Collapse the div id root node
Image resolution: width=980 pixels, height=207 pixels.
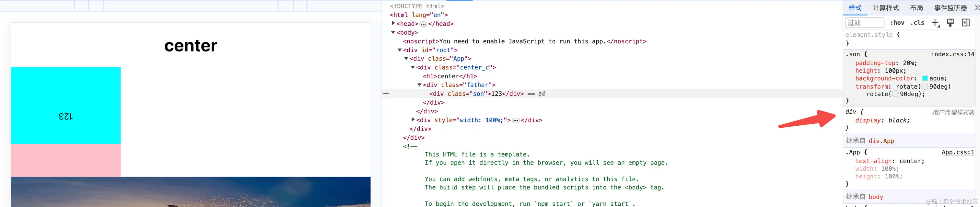(x=400, y=50)
